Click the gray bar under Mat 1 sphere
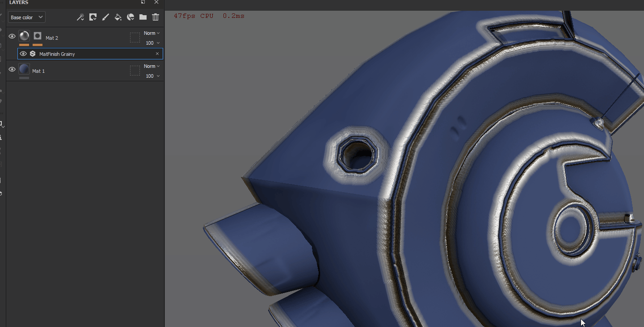This screenshot has width=644, height=327. (x=24, y=78)
